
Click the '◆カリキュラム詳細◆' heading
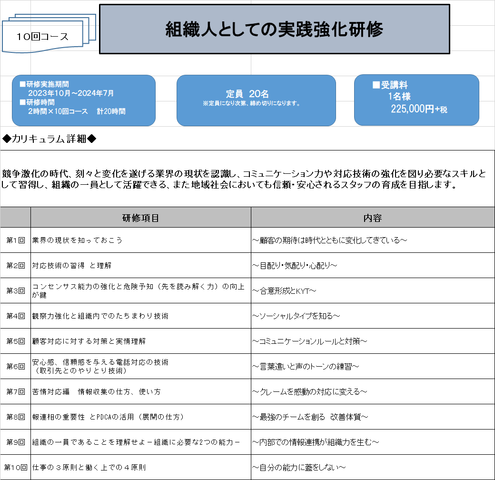click(x=49, y=139)
